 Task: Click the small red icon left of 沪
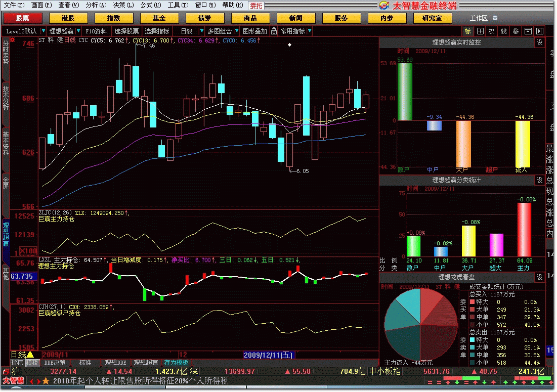[x=6, y=371]
